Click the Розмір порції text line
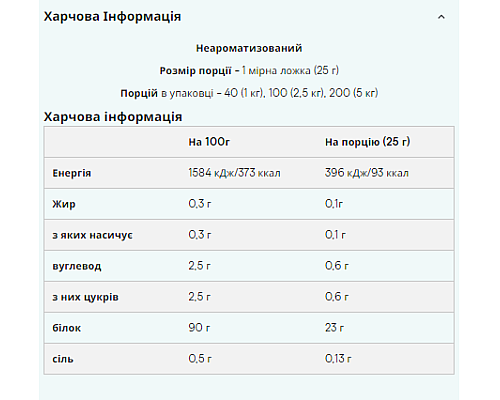 coord(249,71)
